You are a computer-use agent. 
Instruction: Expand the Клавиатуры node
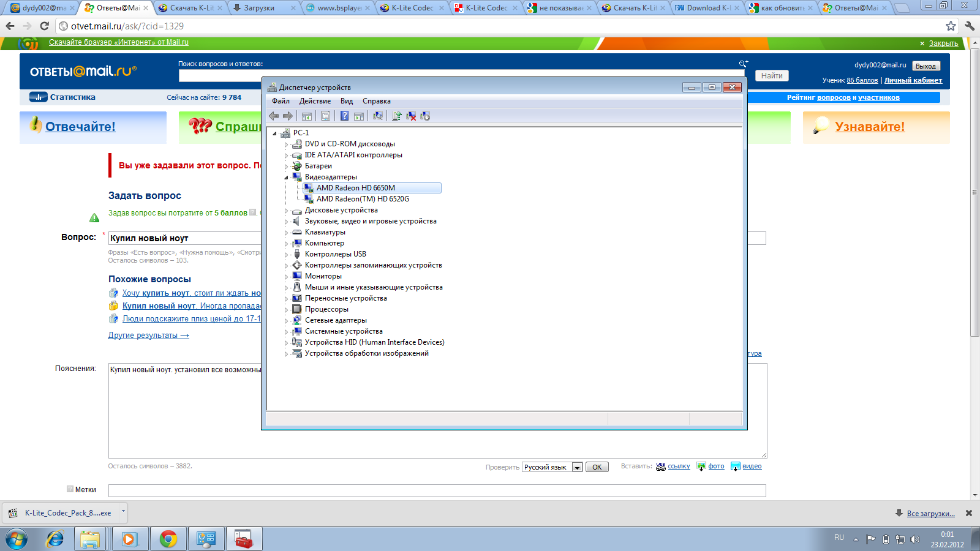coord(286,233)
